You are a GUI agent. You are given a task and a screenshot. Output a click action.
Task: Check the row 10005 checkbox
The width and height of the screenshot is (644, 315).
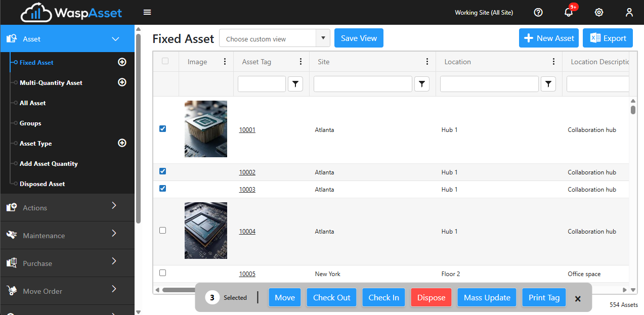coord(162,273)
